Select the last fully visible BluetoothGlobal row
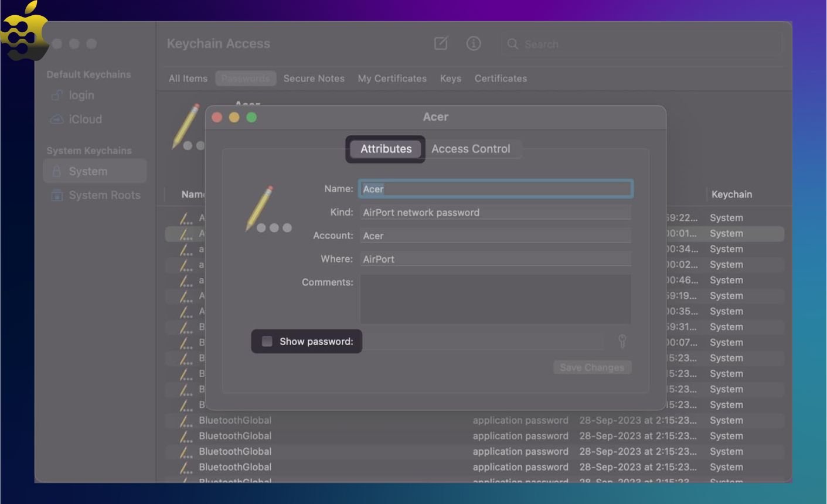The image size is (827, 504). coord(474,467)
